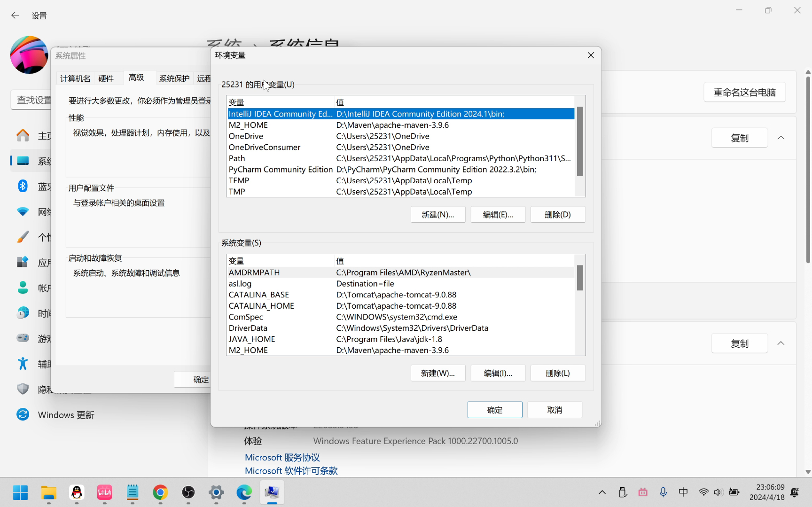This screenshot has height=507, width=812.
Task: Click 编辑(I) for system variables
Action: [498, 373]
